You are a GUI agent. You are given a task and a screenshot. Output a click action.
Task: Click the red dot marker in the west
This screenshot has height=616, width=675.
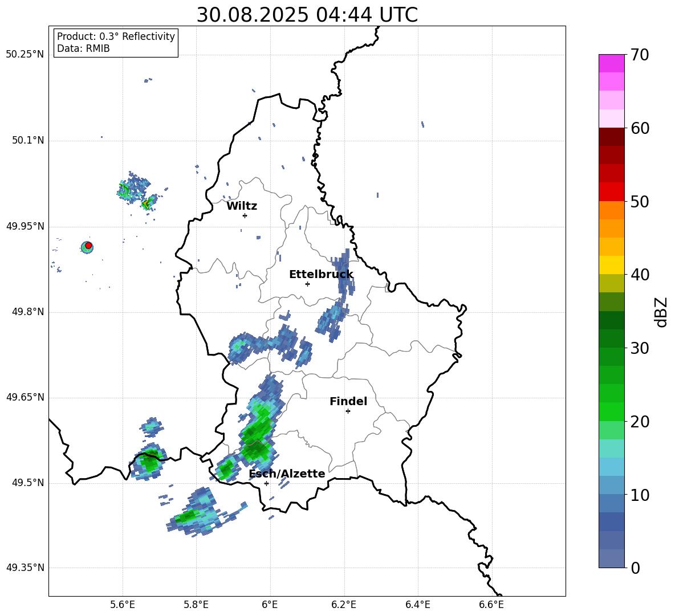pyautogui.click(x=88, y=246)
